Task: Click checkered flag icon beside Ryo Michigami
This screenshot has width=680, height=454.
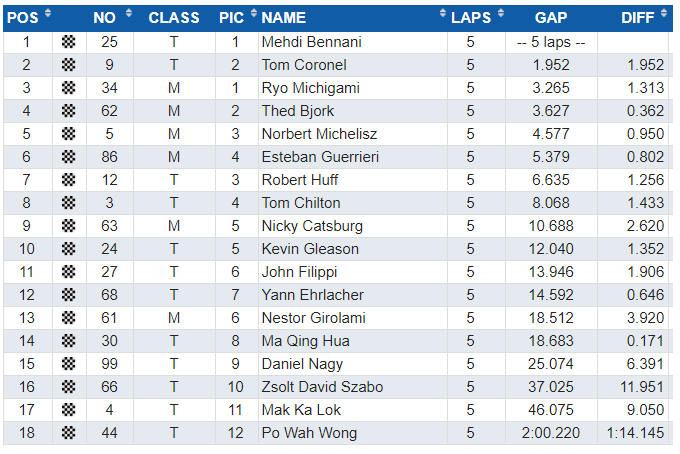Action: [68, 88]
